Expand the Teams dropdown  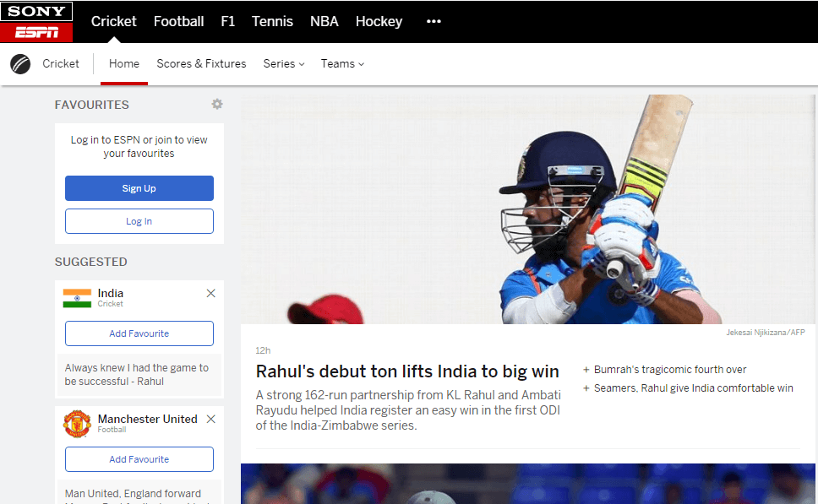point(342,63)
